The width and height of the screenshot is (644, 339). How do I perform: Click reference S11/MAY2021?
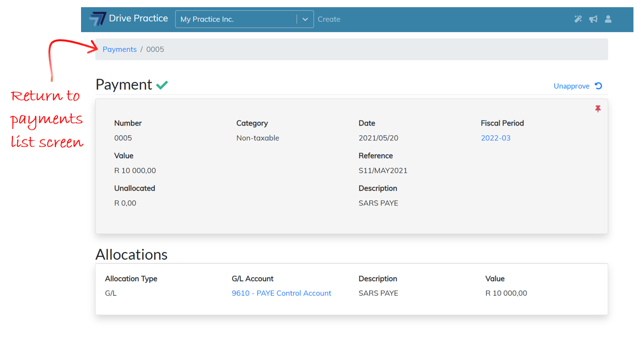click(x=383, y=171)
